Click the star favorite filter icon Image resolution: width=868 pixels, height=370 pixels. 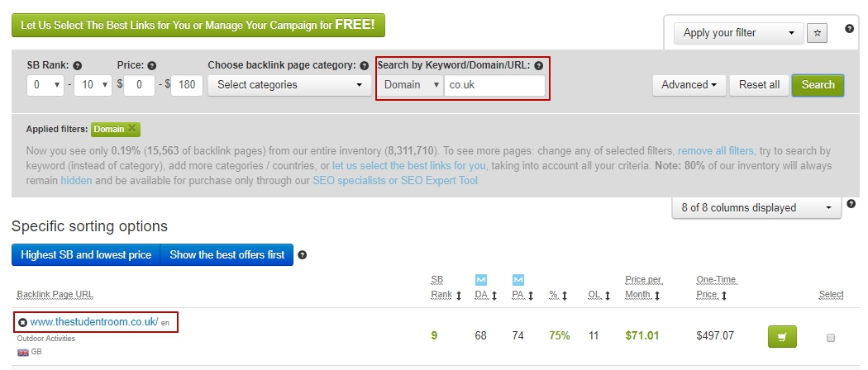[815, 33]
